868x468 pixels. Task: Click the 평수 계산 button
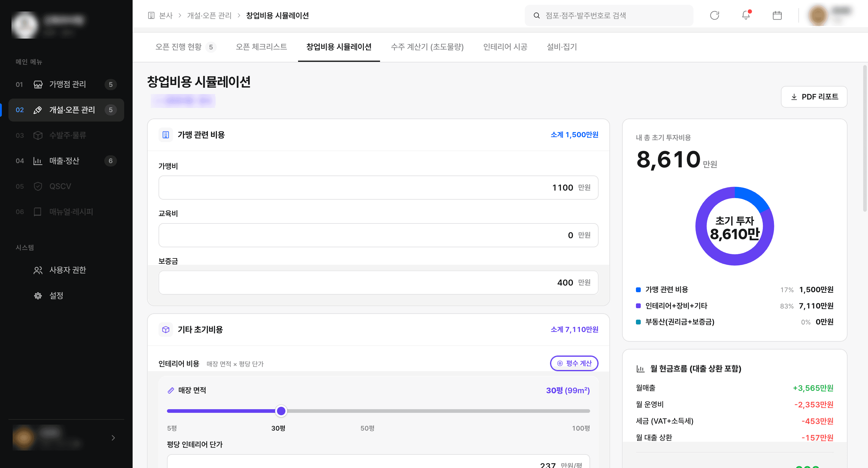(x=574, y=363)
